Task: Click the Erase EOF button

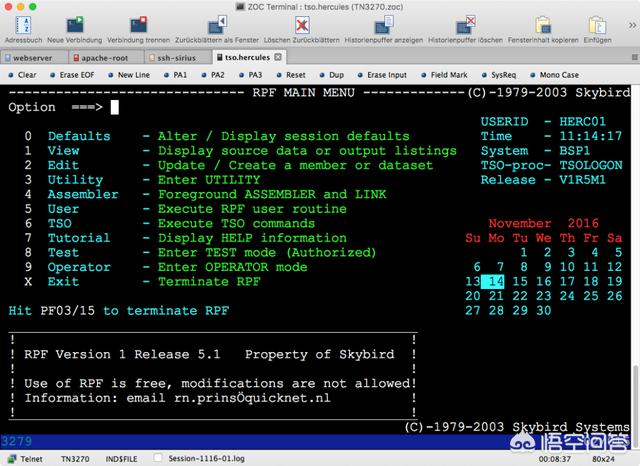Action: pos(72,75)
